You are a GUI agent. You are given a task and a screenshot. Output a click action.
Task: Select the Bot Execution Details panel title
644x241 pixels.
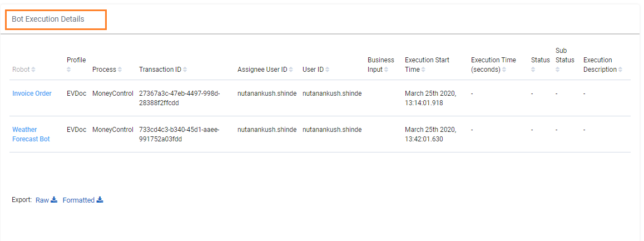[48, 19]
